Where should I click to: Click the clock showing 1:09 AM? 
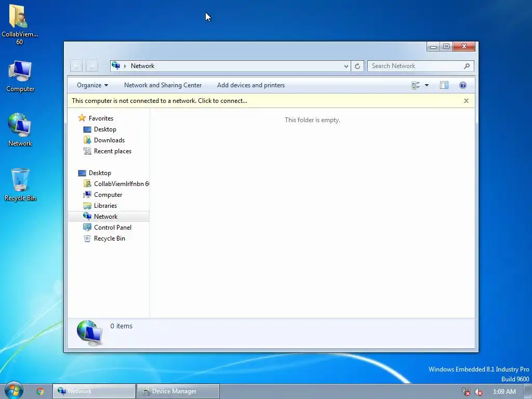(x=504, y=392)
